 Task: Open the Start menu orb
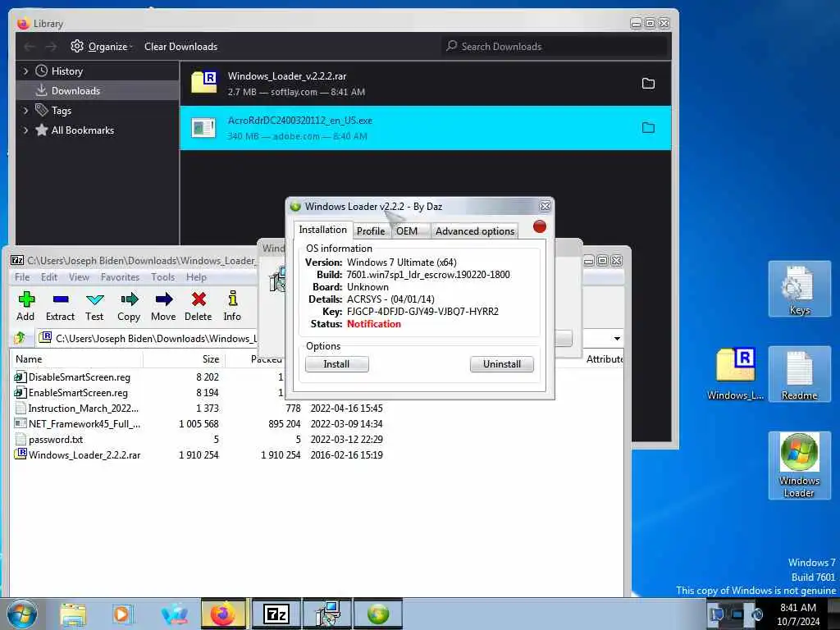coord(22,614)
